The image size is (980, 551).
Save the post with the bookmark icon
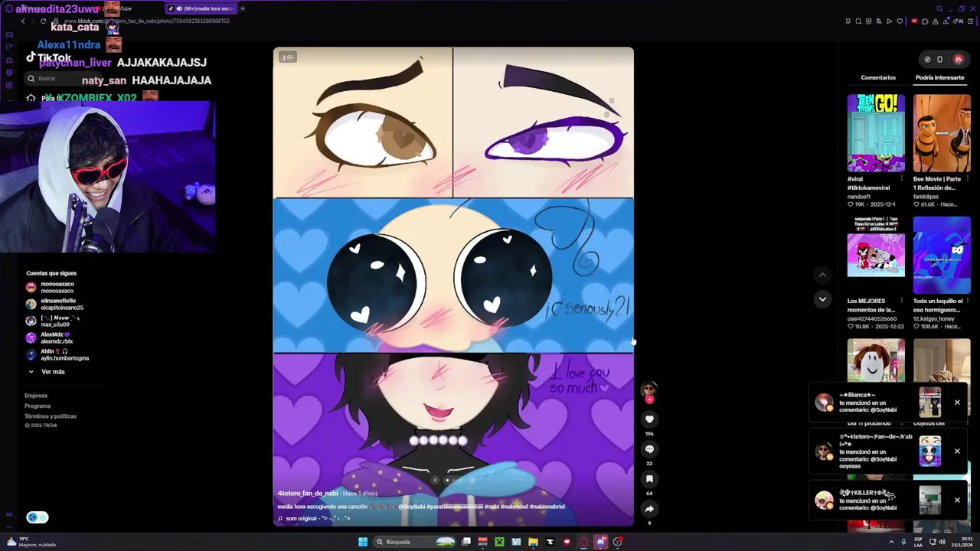click(649, 479)
